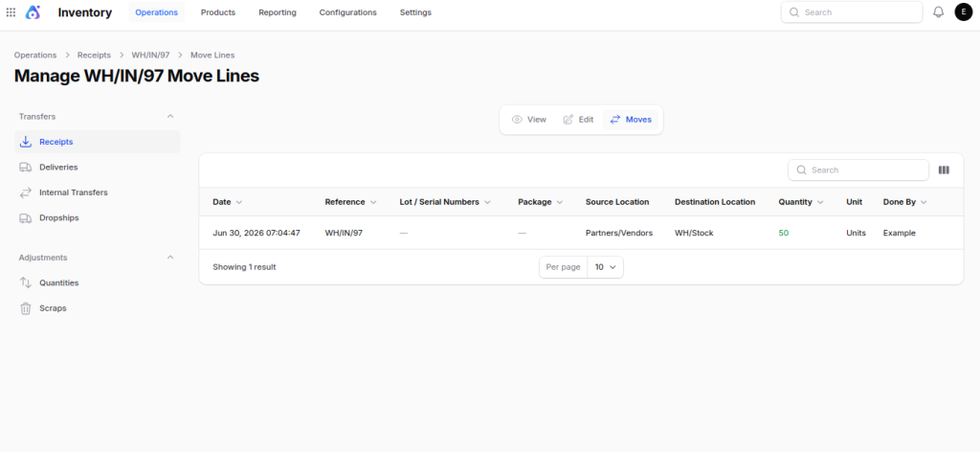980x452 pixels.
Task: Switch to the Moves tab
Action: [631, 120]
